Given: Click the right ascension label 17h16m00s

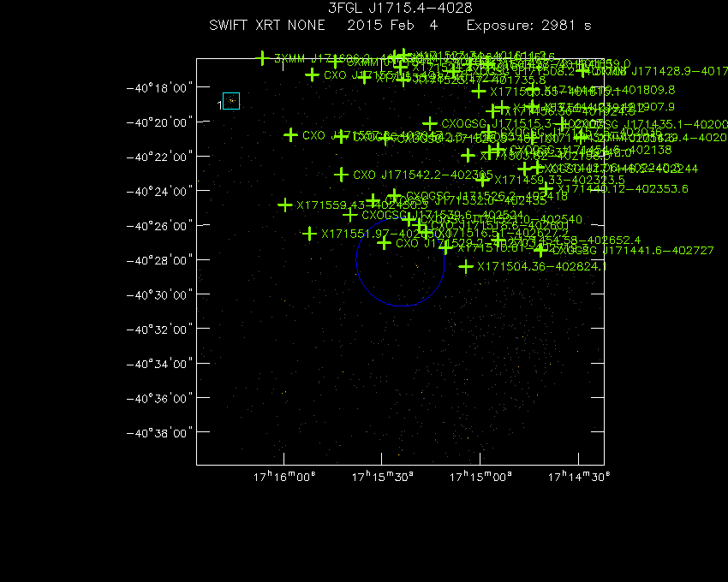Looking at the screenshot, I should [x=284, y=477].
